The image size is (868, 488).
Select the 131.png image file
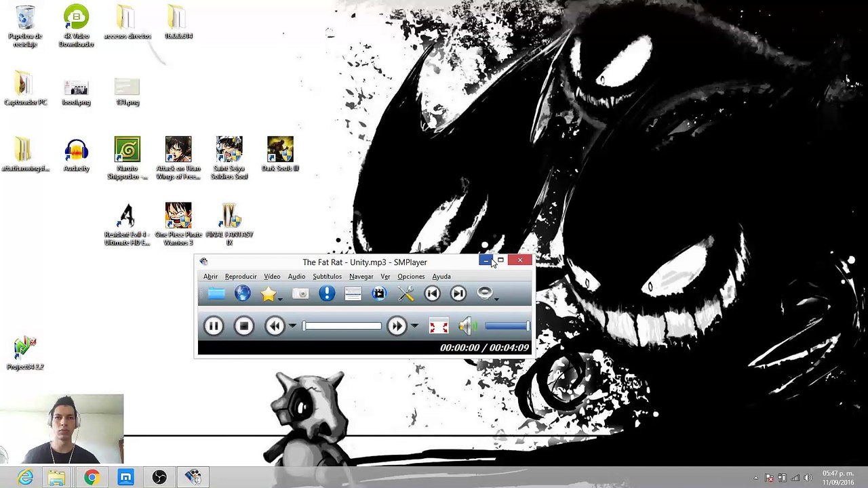coord(127,93)
